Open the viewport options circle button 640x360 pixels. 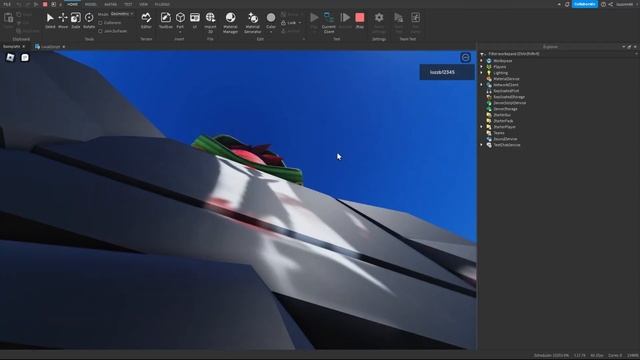tap(465, 58)
